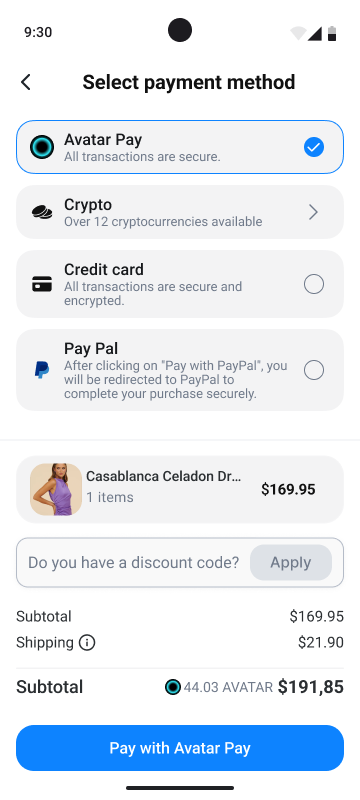Open the Shipping info icon
The height and width of the screenshot is (800, 360).
87,642
